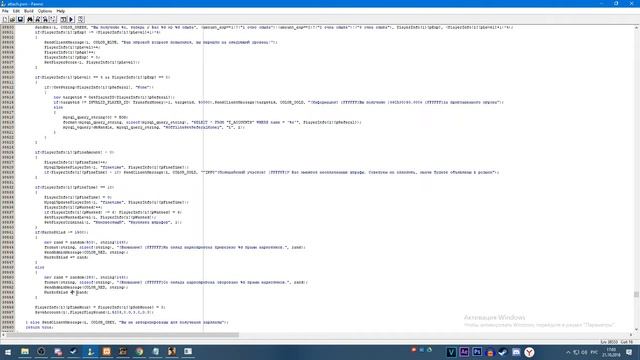
Task: Open the Options menu
Action: (x=45, y=11)
